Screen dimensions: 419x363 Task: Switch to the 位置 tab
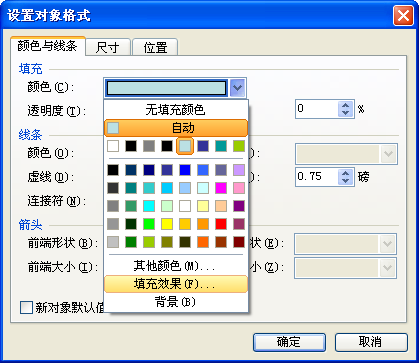point(155,47)
